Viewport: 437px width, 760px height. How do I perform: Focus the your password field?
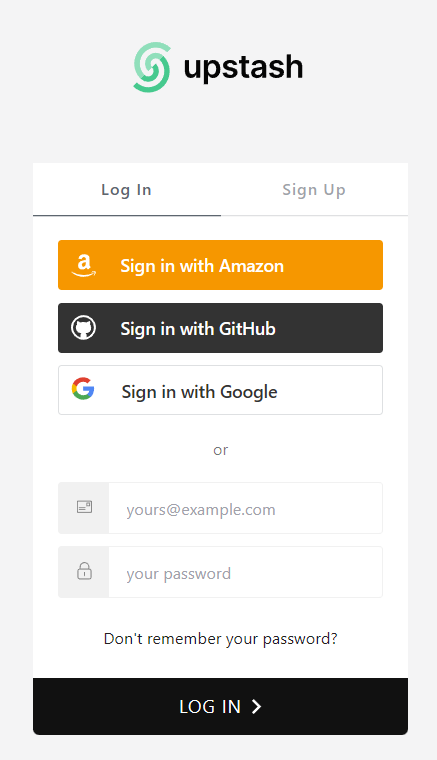pos(246,572)
